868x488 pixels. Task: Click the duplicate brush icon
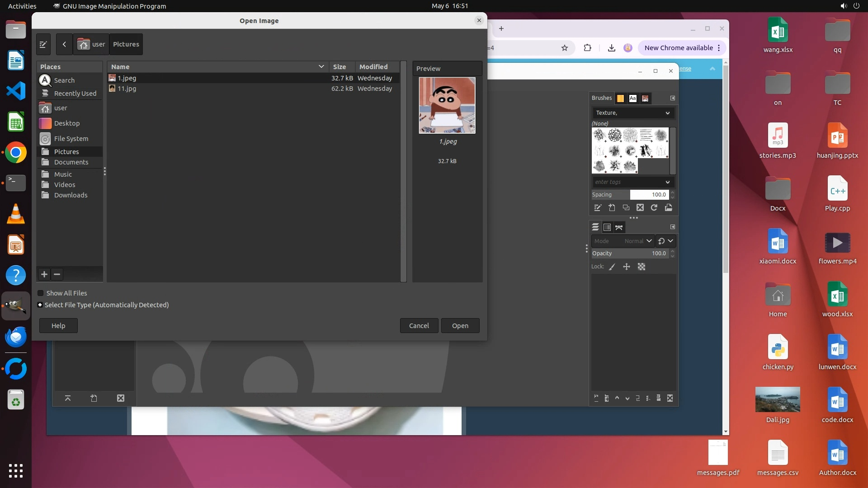(x=626, y=208)
